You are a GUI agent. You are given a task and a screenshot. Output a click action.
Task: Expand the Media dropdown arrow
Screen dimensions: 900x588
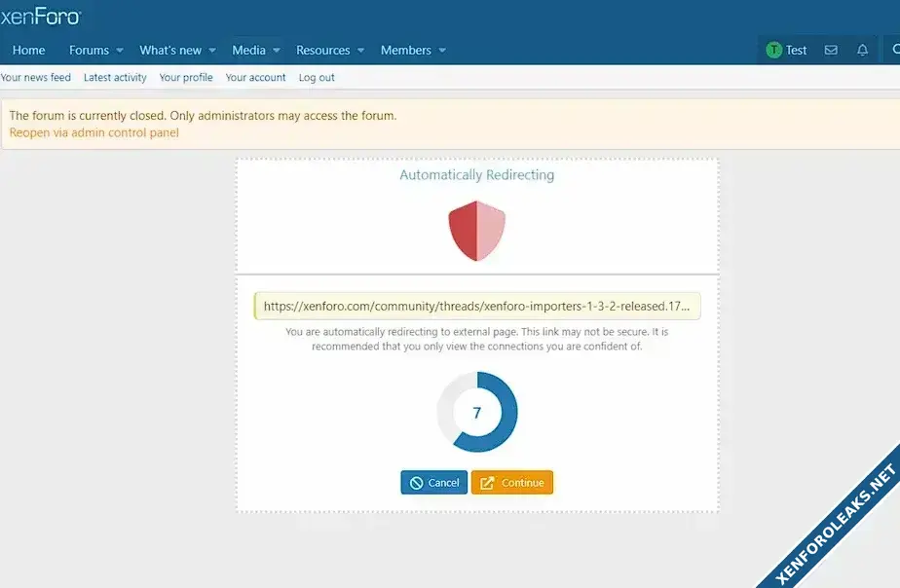tap(277, 51)
